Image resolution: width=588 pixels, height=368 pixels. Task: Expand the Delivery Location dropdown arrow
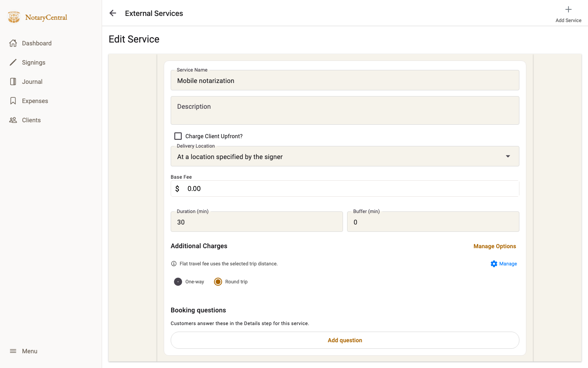coord(508,157)
